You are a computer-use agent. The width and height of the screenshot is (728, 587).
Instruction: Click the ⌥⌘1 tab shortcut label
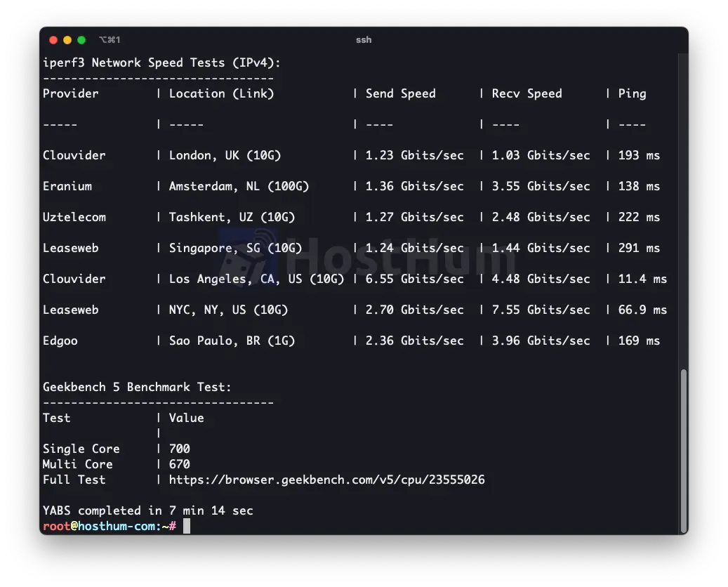(110, 40)
